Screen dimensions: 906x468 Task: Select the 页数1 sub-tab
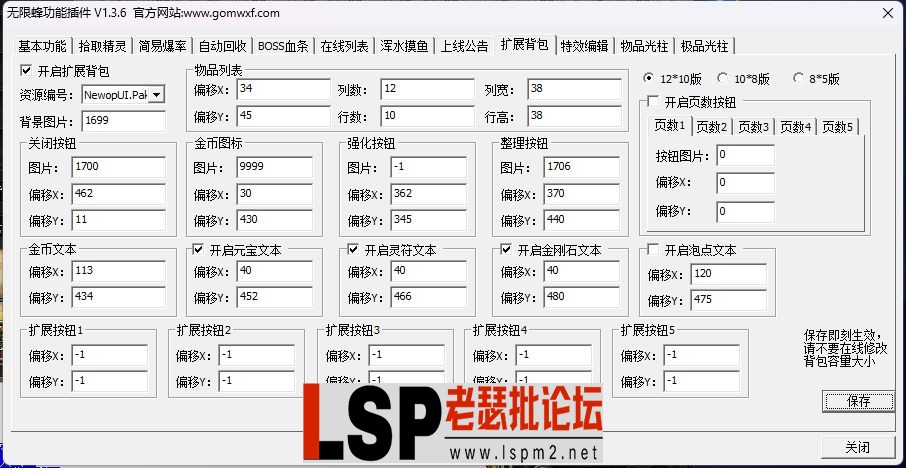(x=670, y=125)
